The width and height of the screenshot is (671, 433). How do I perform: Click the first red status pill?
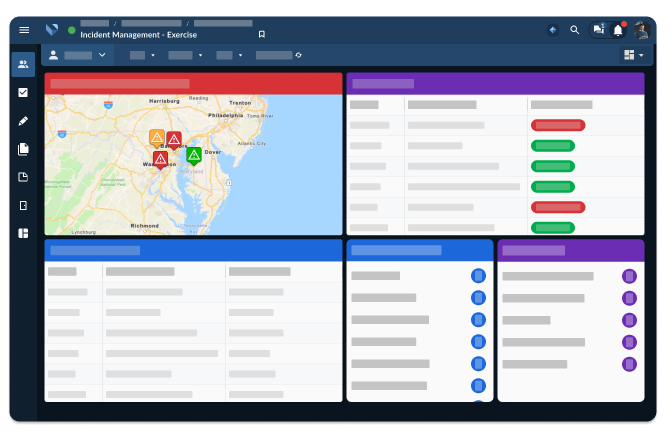558,125
